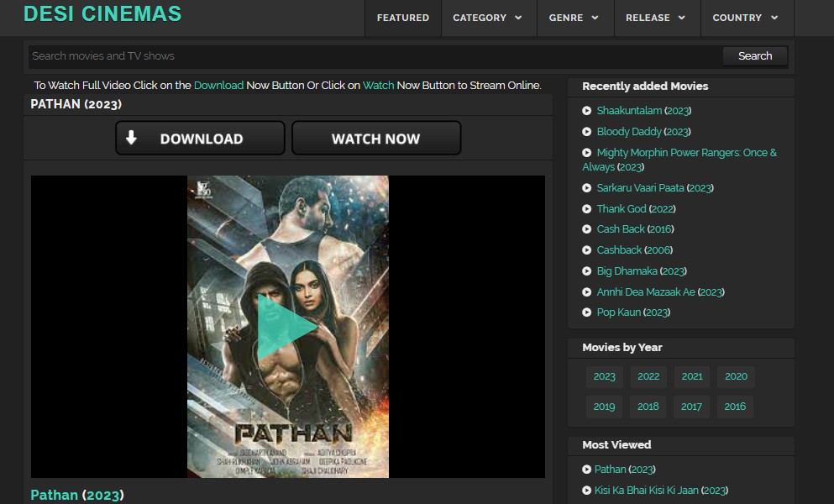
Task: Filter movies by year 2018
Action: pos(648,407)
